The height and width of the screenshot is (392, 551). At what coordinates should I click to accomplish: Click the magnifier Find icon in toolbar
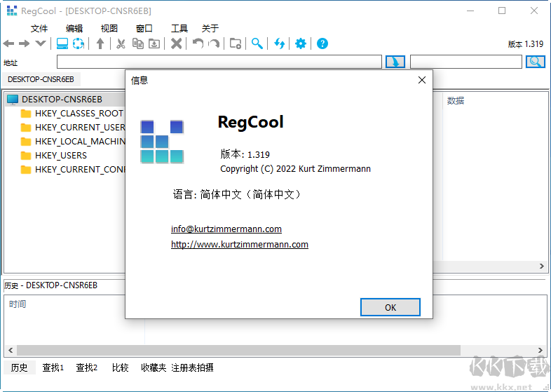pos(257,43)
